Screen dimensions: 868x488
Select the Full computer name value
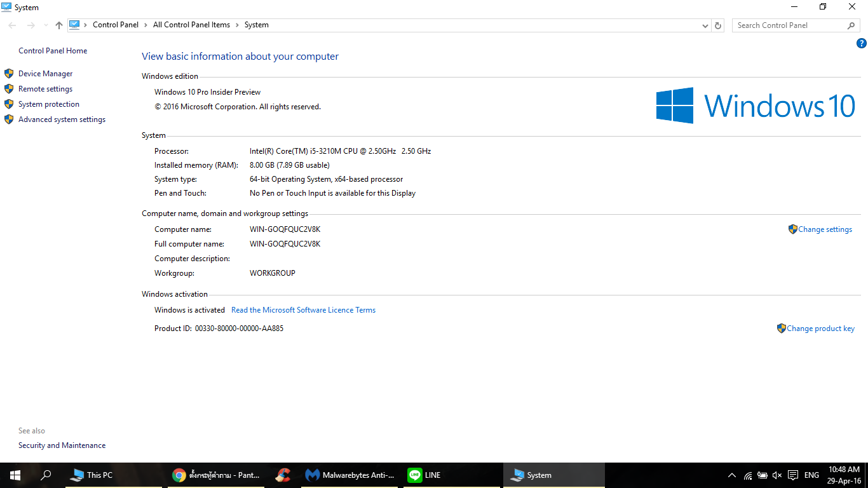[x=285, y=244]
